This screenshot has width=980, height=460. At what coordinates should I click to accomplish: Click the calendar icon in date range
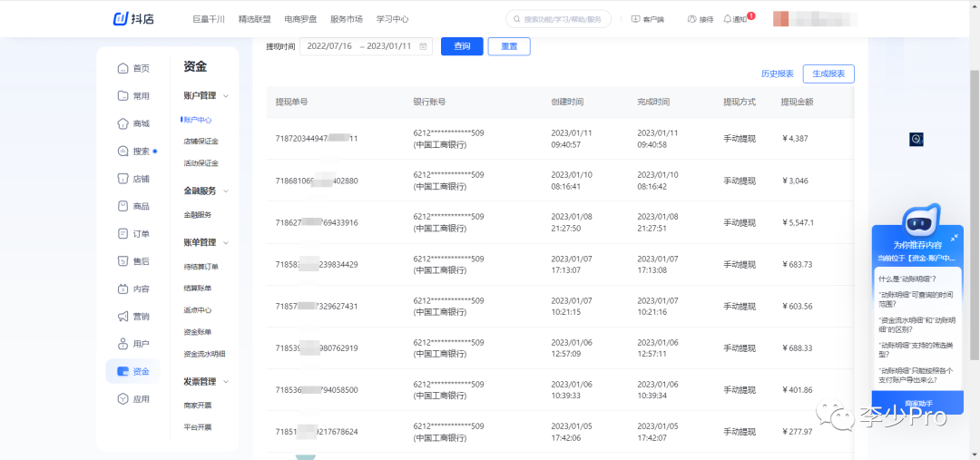[x=423, y=46]
